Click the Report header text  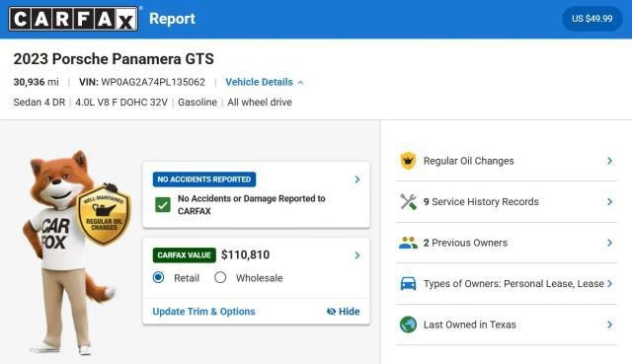pyautogui.click(x=172, y=19)
